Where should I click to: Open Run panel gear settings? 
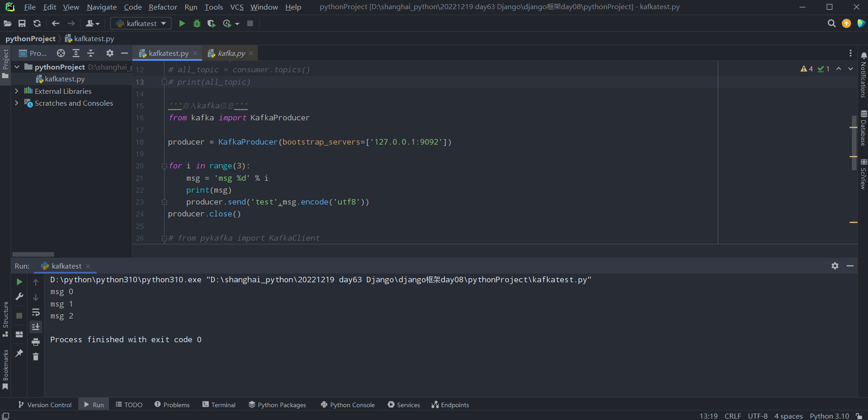pos(835,266)
